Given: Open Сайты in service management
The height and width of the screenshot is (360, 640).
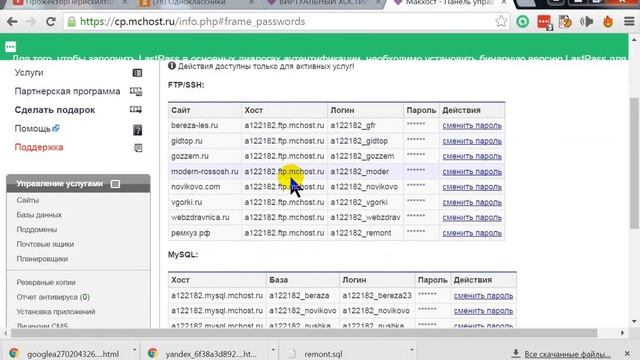Looking at the screenshot, I should (x=28, y=200).
